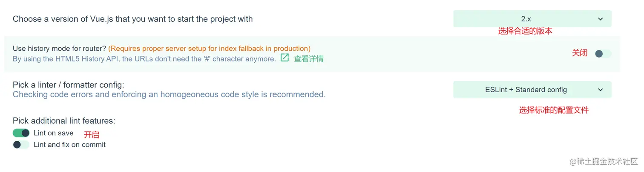Click the "Choose a version of Vue.js" prompt
The width and height of the screenshot is (644, 172).
click(132, 19)
